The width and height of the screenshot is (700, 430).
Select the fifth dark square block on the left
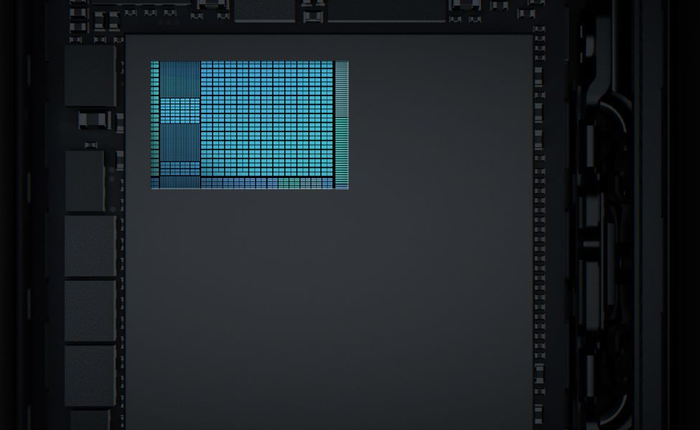tap(90, 375)
